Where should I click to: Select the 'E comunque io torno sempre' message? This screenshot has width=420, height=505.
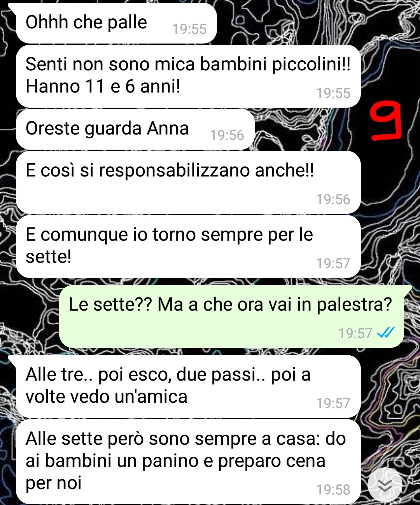[x=188, y=246]
